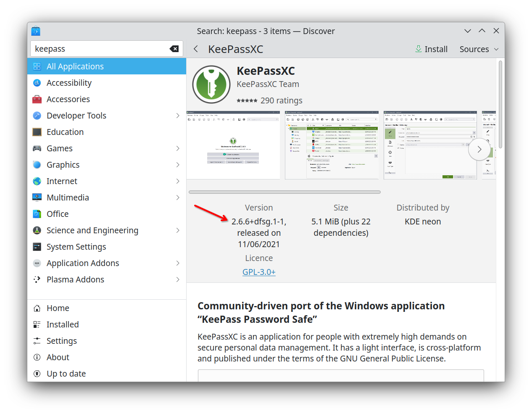This screenshot has height=414, width=532.
Task: Install KeePassXC
Action: (431, 49)
